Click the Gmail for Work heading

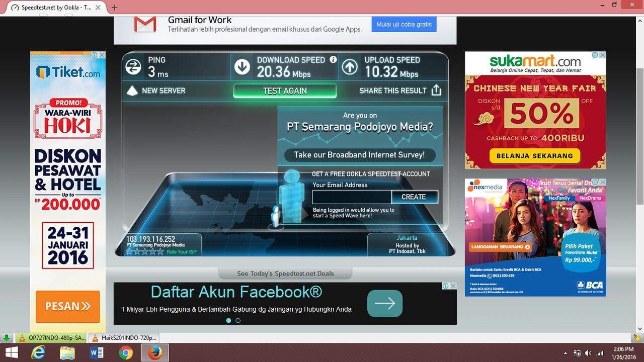tap(200, 20)
